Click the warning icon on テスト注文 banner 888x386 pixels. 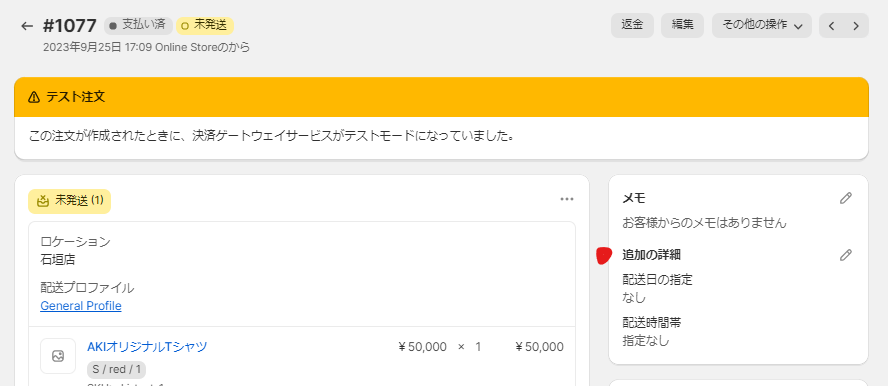click(34, 97)
